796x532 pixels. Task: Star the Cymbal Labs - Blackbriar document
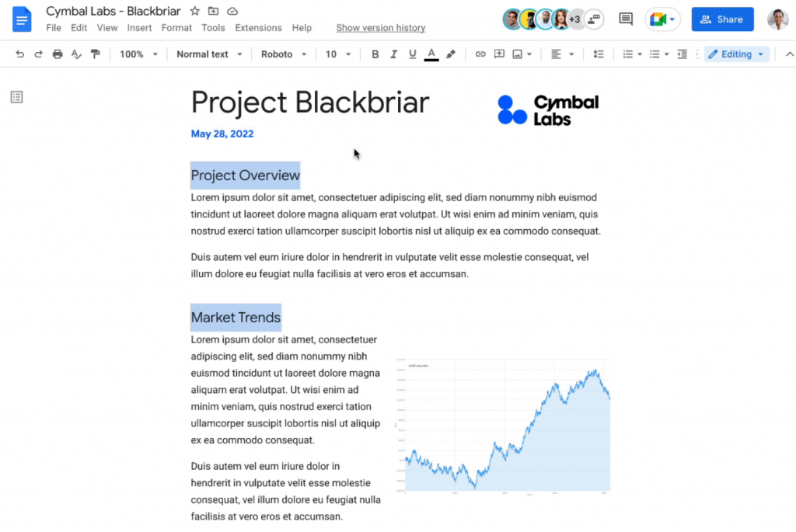[194, 11]
